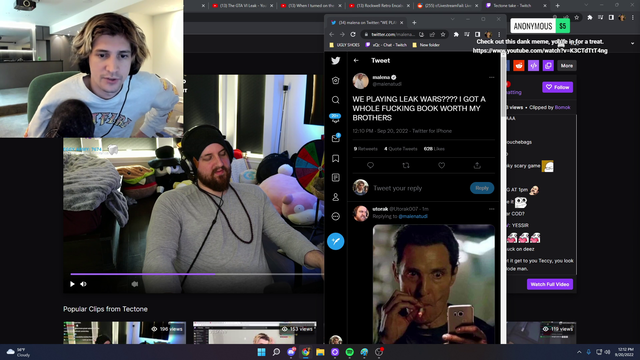Viewport: 640px width, 360px height.
Task: Open Twitter Lists icon in sidebar
Action: (x=336, y=178)
